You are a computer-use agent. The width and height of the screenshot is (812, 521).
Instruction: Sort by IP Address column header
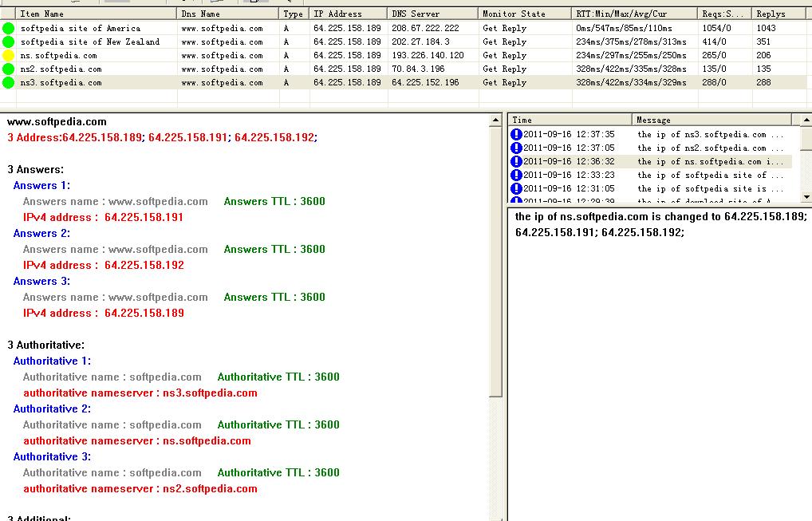coord(348,14)
